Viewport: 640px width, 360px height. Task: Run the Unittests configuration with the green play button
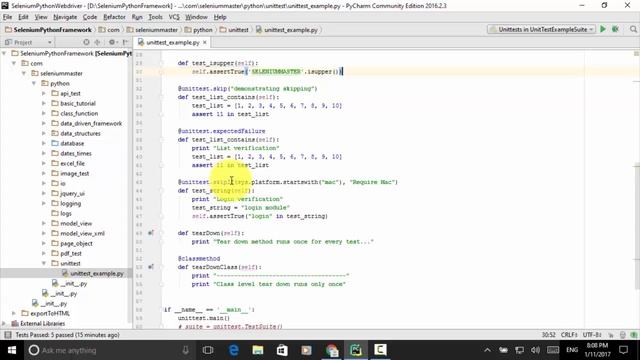603,29
